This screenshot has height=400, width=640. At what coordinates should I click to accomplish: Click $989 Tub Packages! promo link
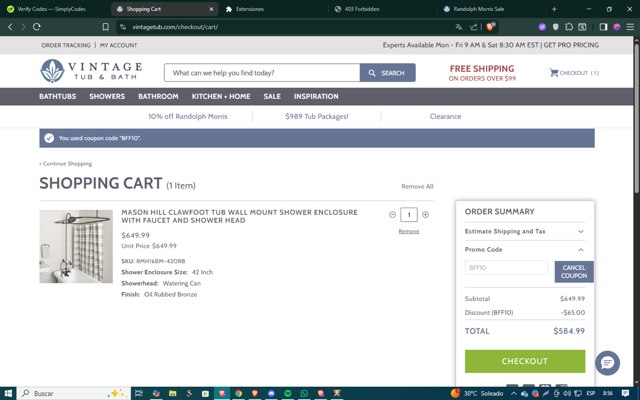coord(317,116)
